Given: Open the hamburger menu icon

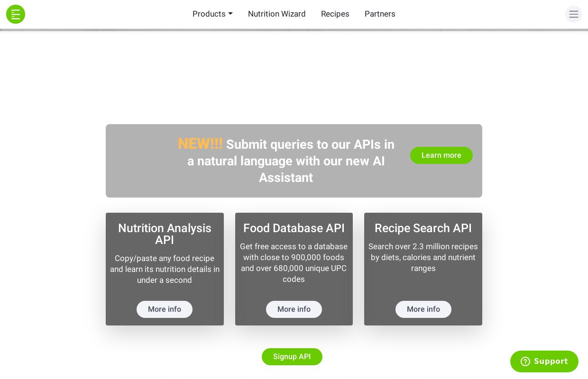Looking at the screenshot, I should click(574, 14).
